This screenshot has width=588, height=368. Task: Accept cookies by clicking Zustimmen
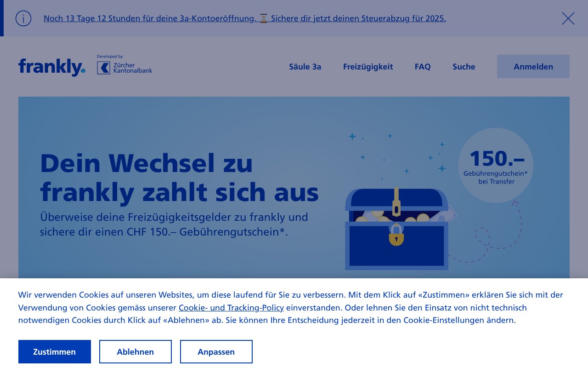point(54,351)
